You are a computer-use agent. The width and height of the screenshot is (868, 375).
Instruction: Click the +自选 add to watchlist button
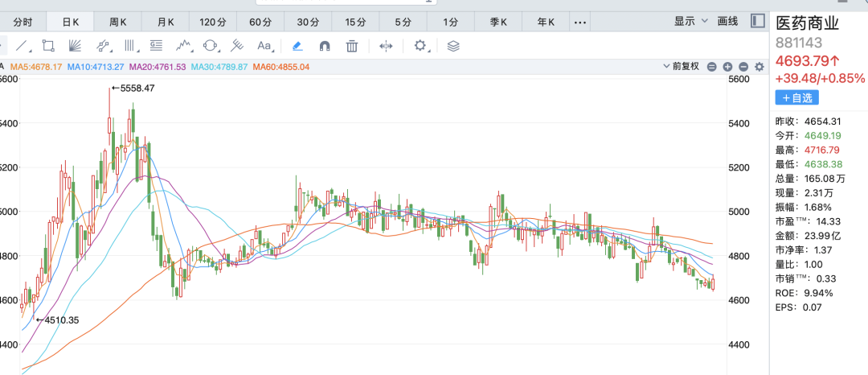[x=796, y=98]
